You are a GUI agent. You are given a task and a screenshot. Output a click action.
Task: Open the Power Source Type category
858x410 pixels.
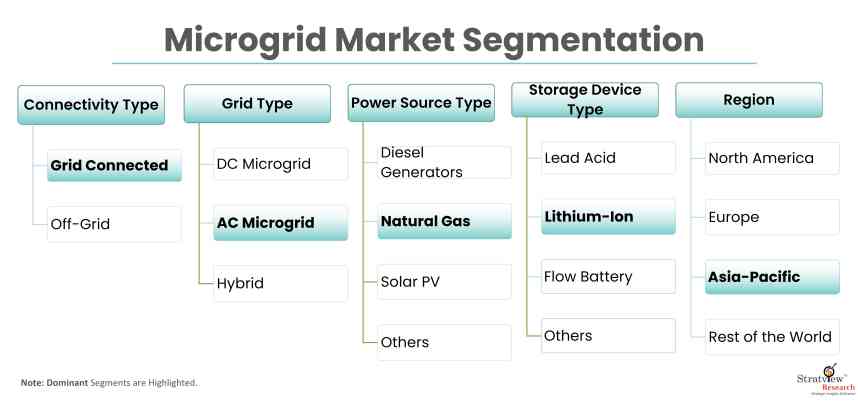(420, 103)
